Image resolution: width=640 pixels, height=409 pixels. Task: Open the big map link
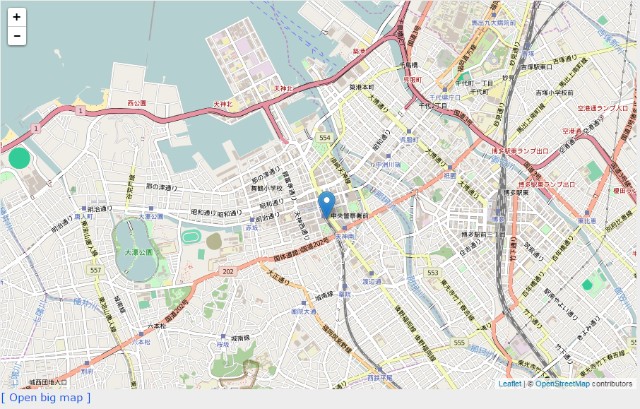tap(46, 398)
